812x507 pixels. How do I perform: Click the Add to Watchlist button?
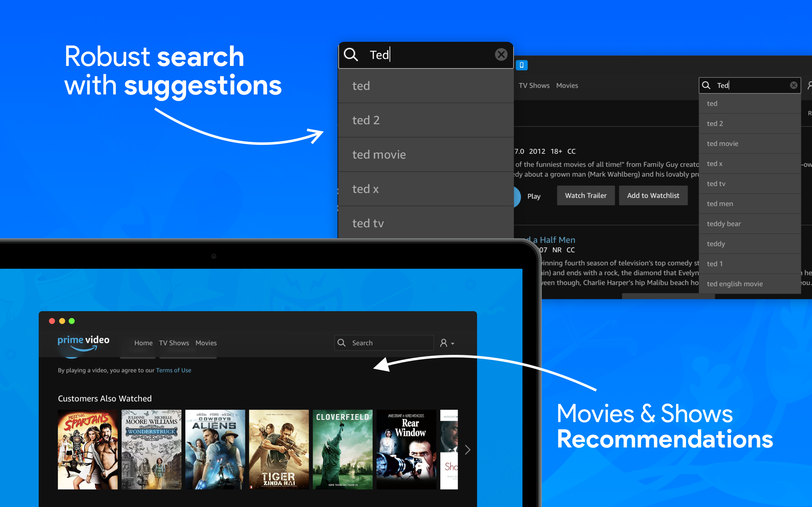coord(654,195)
